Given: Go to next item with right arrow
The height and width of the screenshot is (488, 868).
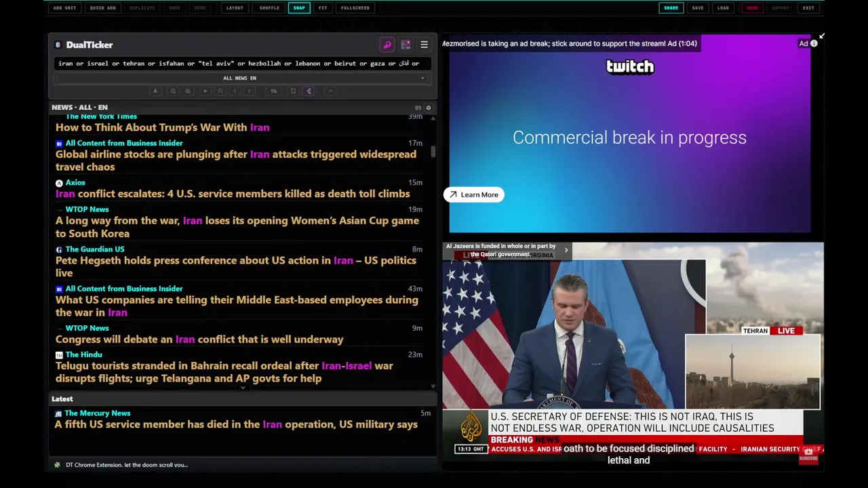Looking at the screenshot, I should 250,91.
